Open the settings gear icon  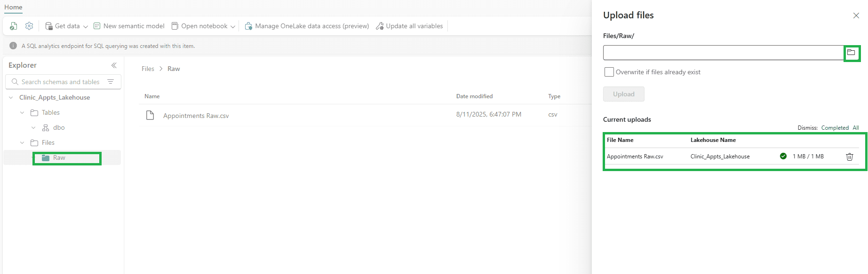pyautogui.click(x=29, y=26)
